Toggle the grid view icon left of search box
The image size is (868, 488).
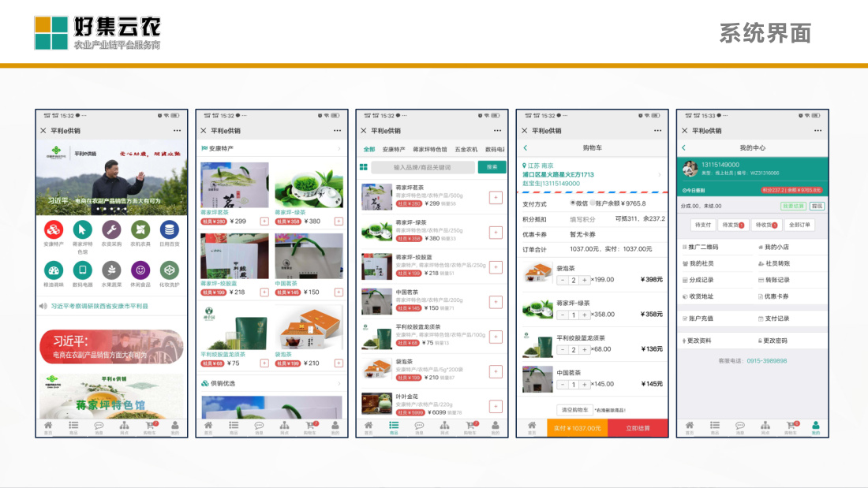[364, 167]
